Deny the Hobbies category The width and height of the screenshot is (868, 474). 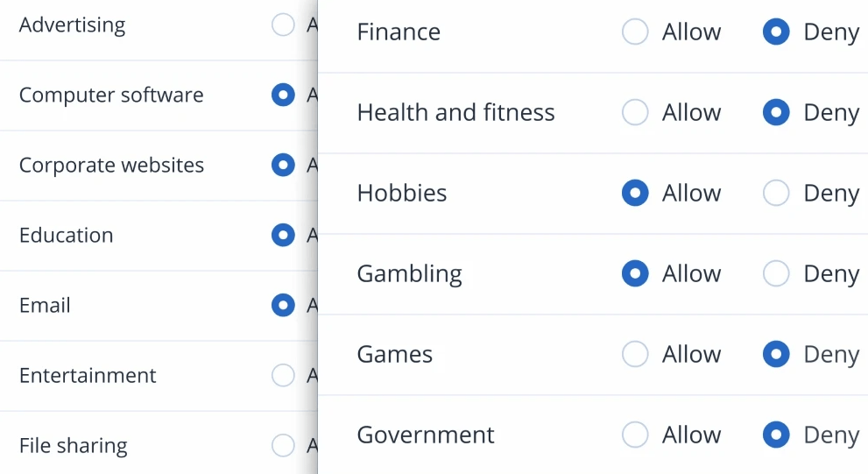click(776, 194)
